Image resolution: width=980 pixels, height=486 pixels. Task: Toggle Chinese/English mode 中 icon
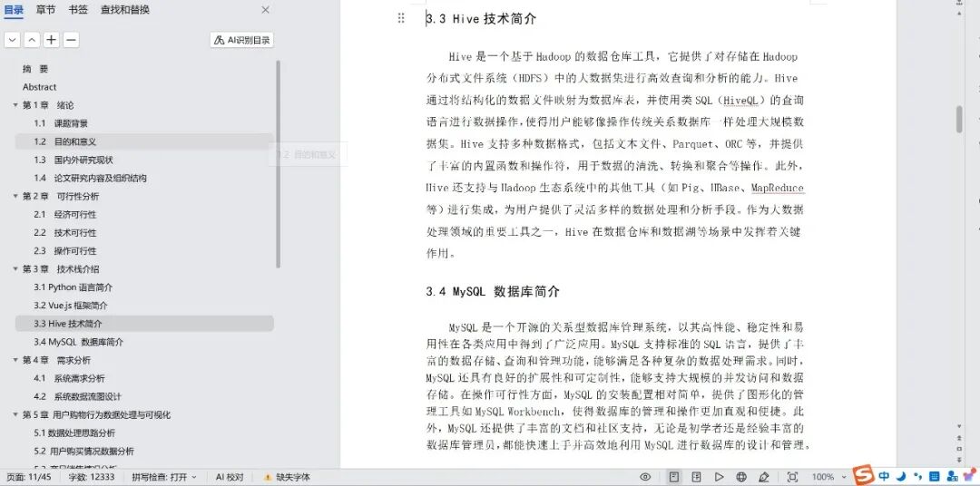pyautogui.click(x=884, y=477)
